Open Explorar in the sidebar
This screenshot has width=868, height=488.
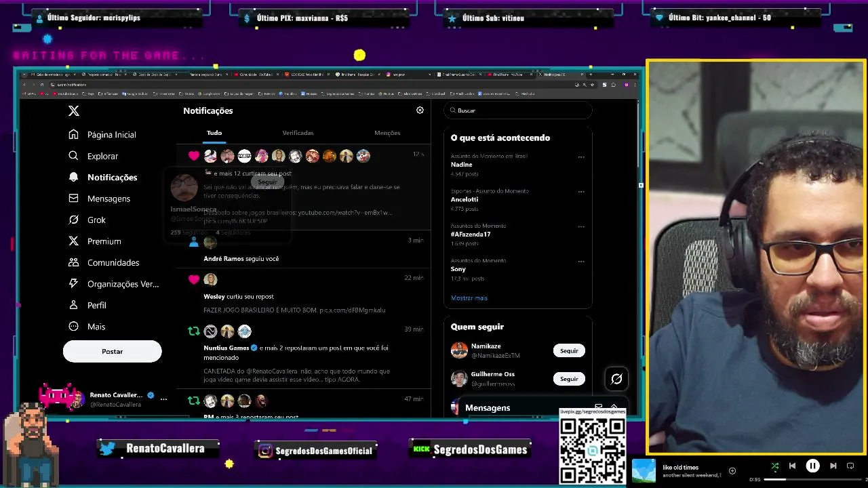pos(94,156)
